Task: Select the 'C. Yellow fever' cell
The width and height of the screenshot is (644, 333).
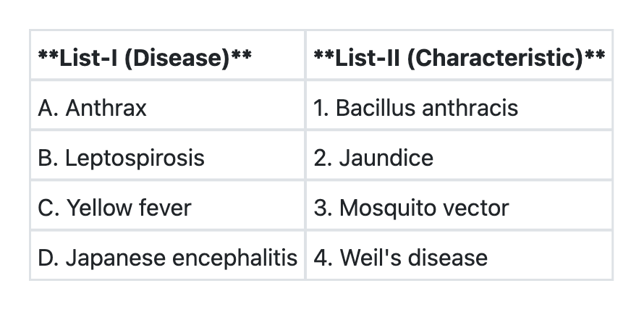Action: [x=115, y=208]
